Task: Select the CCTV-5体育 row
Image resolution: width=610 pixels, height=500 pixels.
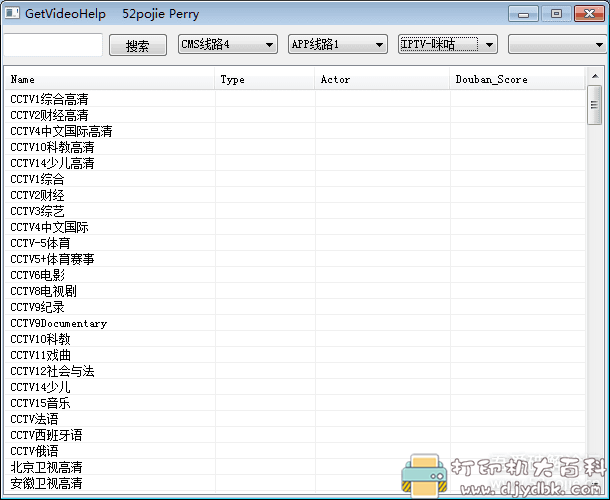Action: (x=295, y=243)
